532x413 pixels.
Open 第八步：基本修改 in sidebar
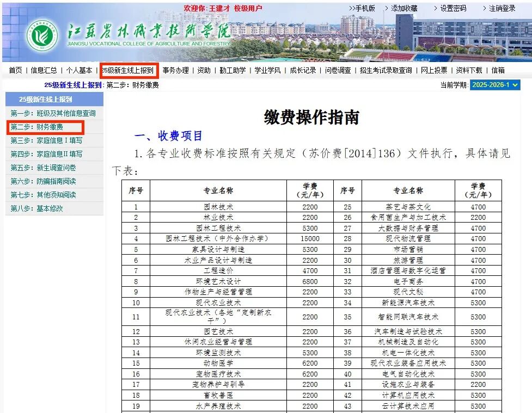[36, 208]
